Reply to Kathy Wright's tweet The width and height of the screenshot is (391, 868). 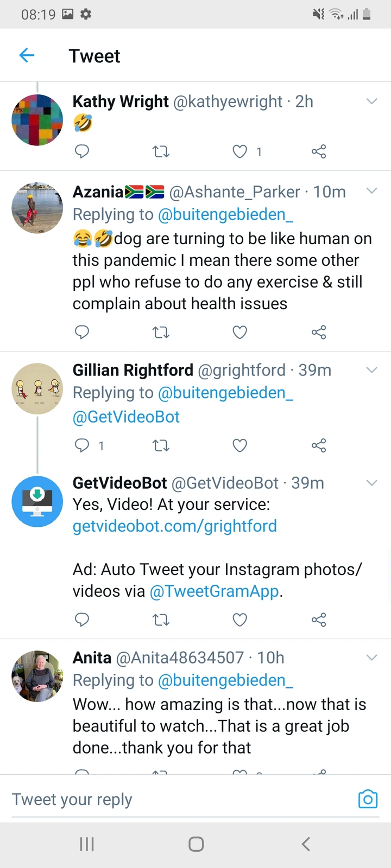coord(82,151)
